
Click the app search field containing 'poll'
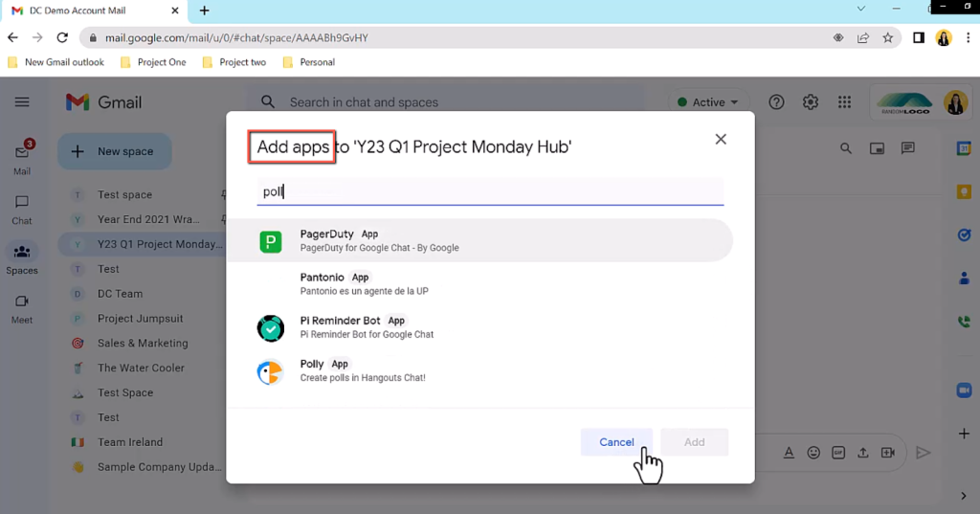[490, 191]
